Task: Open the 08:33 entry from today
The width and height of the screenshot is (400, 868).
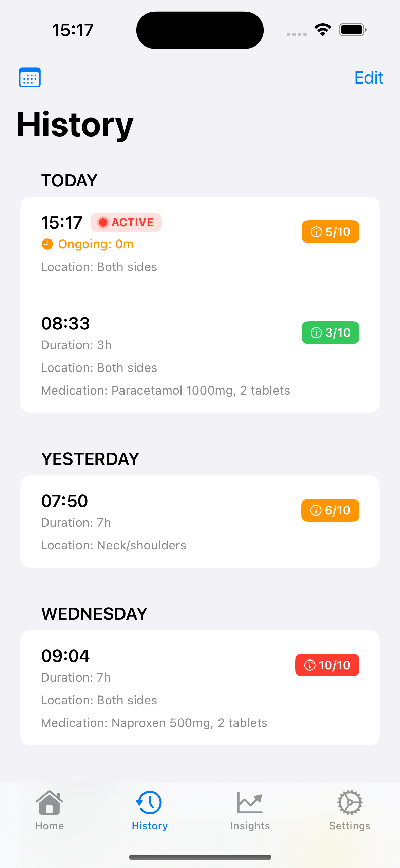Action: click(x=200, y=355)
